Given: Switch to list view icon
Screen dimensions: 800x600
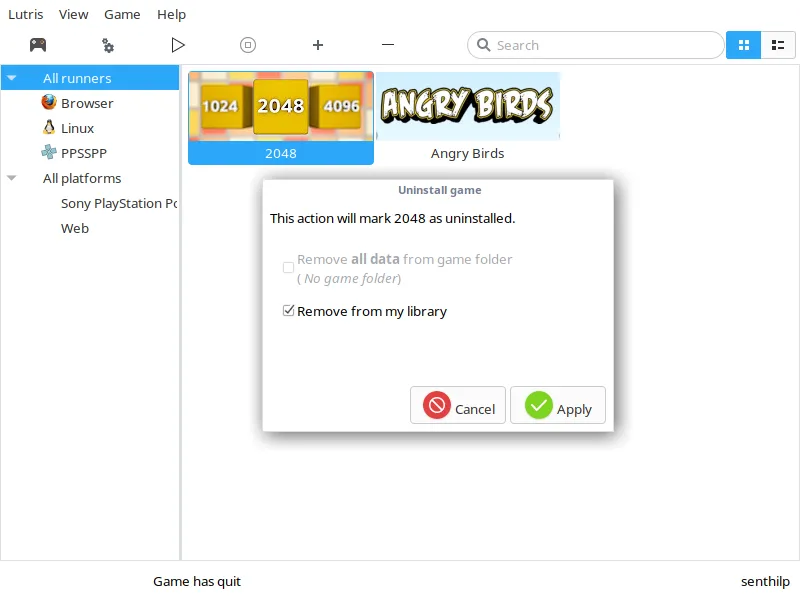Looking at the screenshot, I should (777, 45).
